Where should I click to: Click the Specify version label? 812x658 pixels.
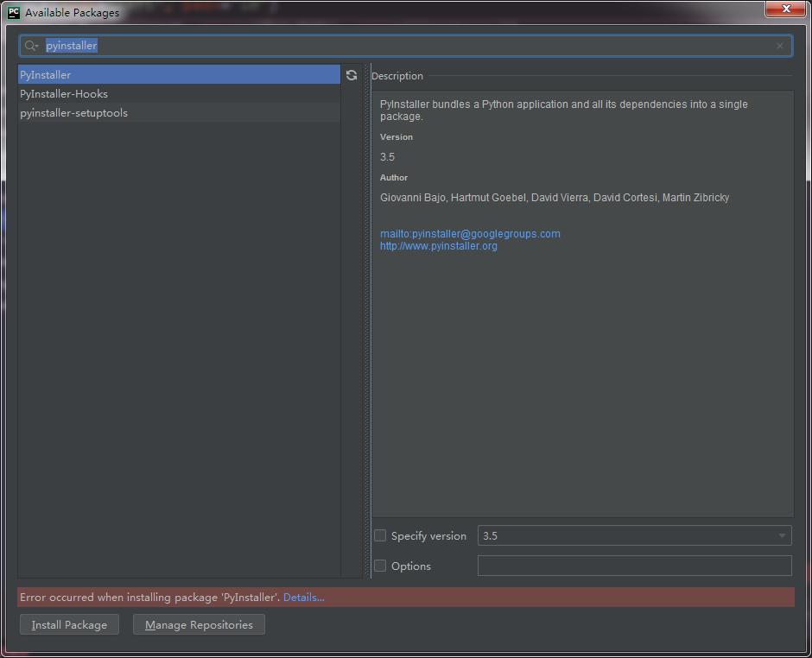pos(428,536)
